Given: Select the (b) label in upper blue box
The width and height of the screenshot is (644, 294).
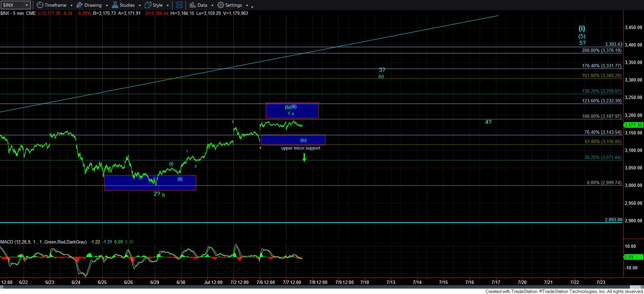Looking at the screenshot, I should click(288, 107).
